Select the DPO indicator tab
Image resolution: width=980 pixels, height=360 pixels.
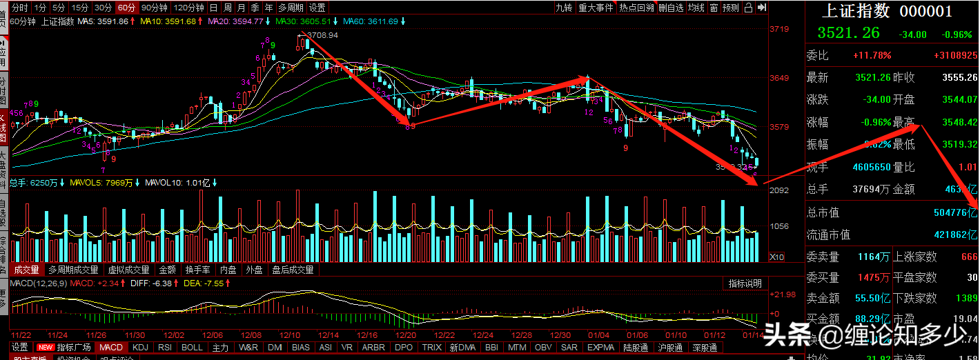click(x=404, y=348)
